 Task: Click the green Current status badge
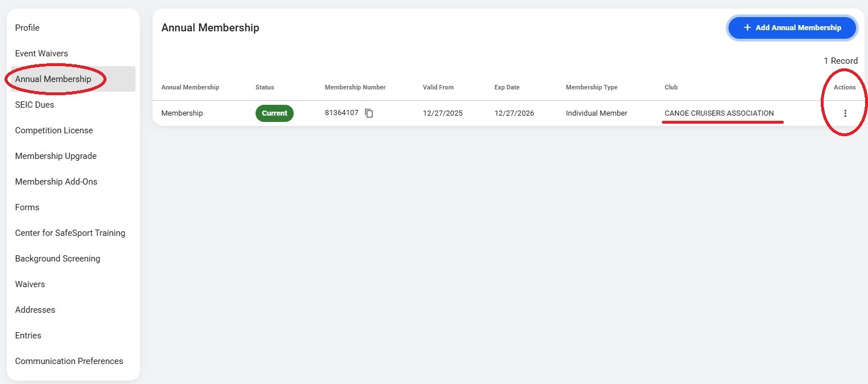274,113
